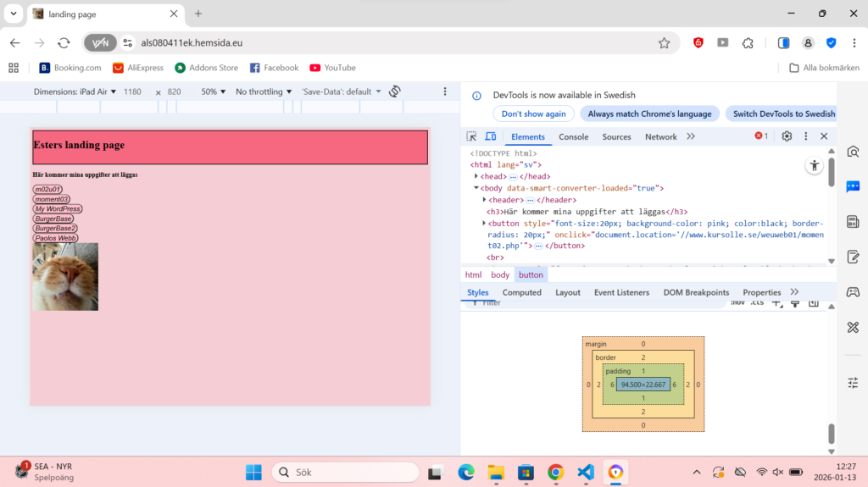Toggle the device toolbar icon
This screenshot has width=868, height=487.
[x=490, y=136]
